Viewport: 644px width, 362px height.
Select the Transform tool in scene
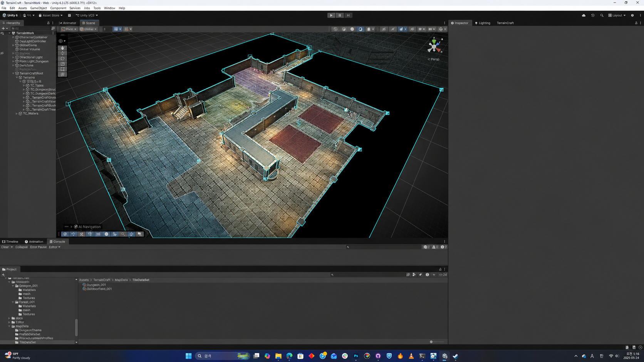point(62,75)
